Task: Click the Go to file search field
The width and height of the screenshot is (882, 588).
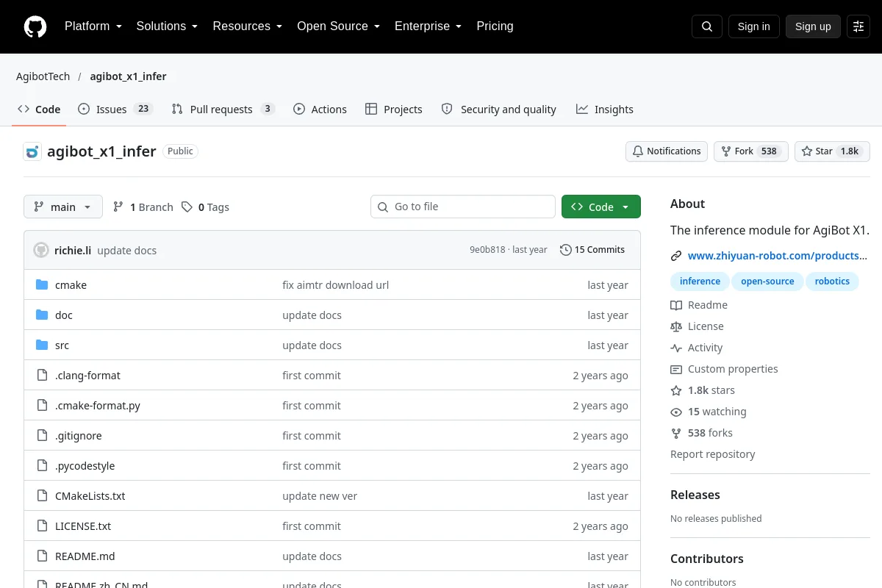Action: 463,207
